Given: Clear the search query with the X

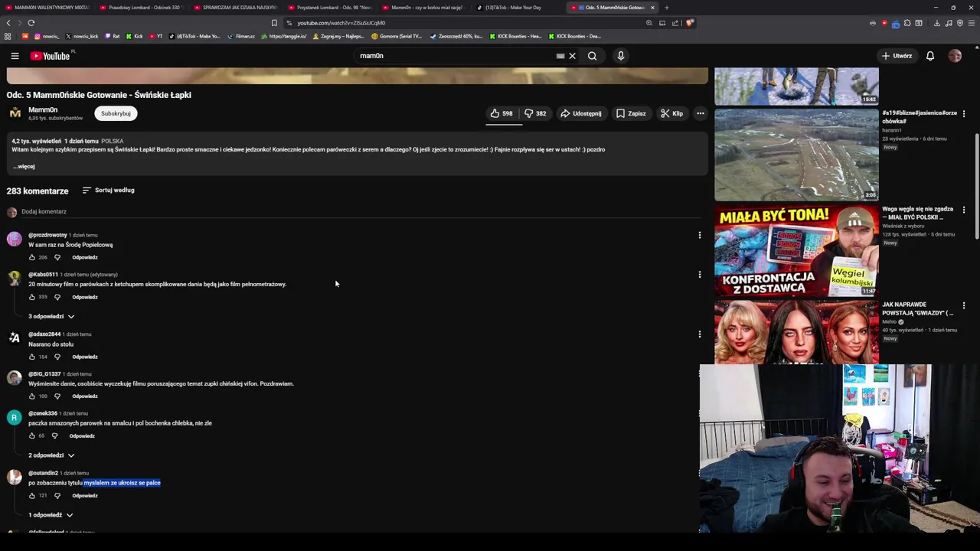Looking at the screenshot, I should click(572, 56).
